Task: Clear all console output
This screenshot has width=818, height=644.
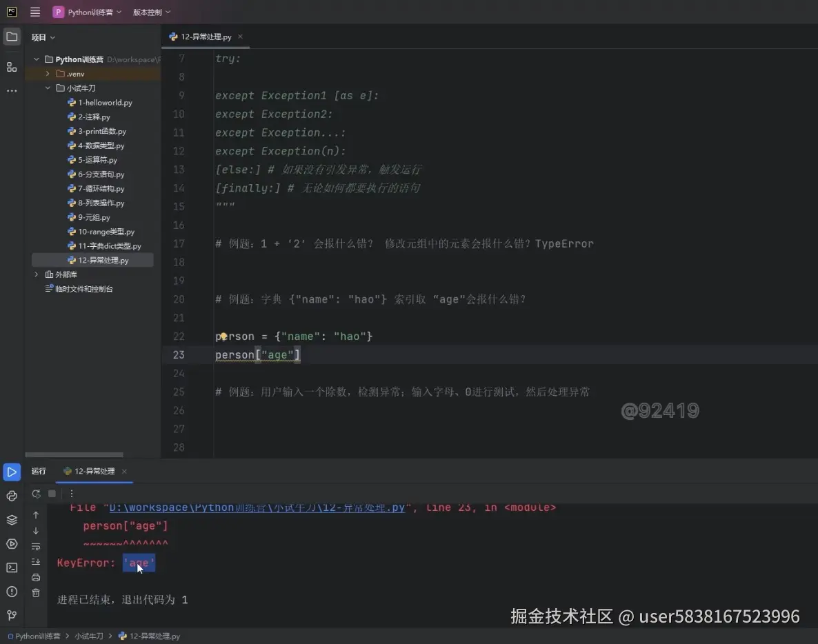Action: [35, 593]
